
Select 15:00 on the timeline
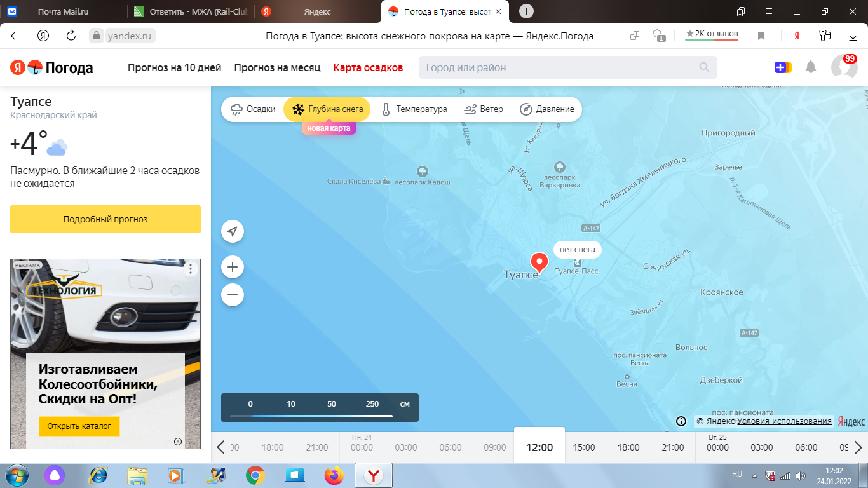584,447
